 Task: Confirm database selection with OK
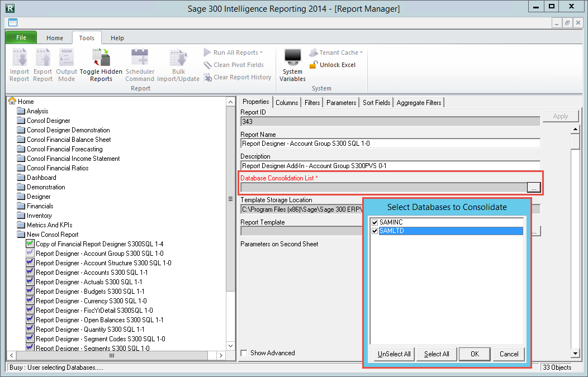pos(475,354)
